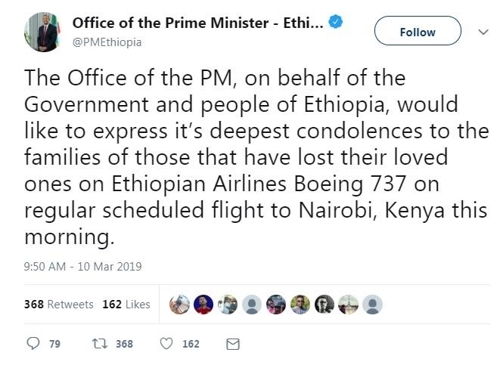Retweet using the retweet arrows icon
The height and width of the screenshot is (365, 500).
[100, 344]
